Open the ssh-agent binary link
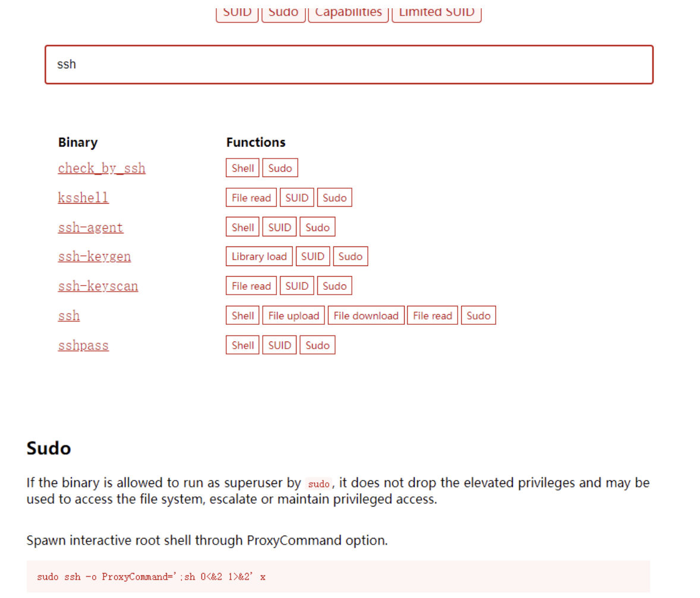 pos(91,227)
